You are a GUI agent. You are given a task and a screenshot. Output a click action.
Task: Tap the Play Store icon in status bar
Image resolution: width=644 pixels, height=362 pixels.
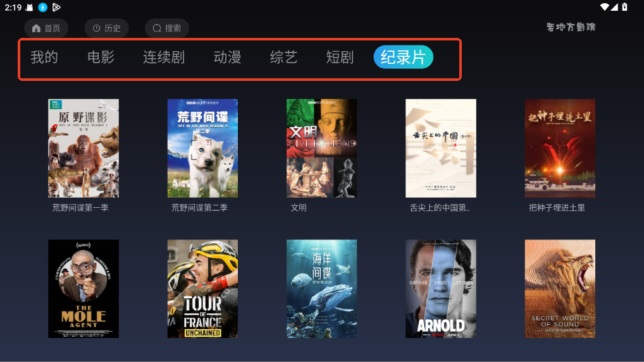(x=56, y=7)
